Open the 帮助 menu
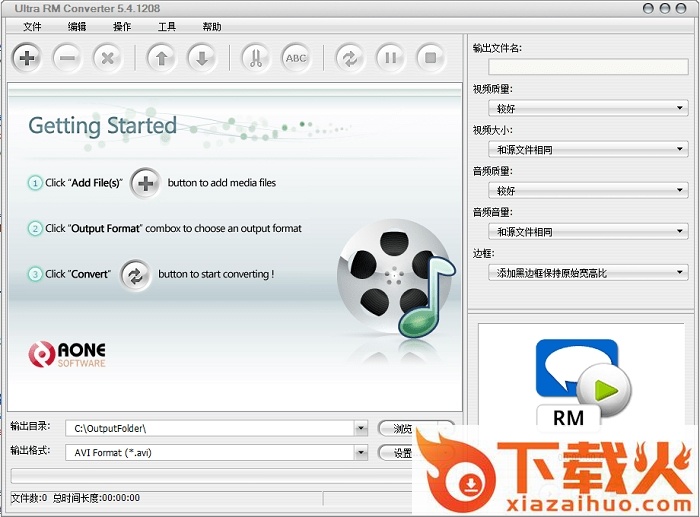This screenshot has width=700, height=517. coord(212,27)
